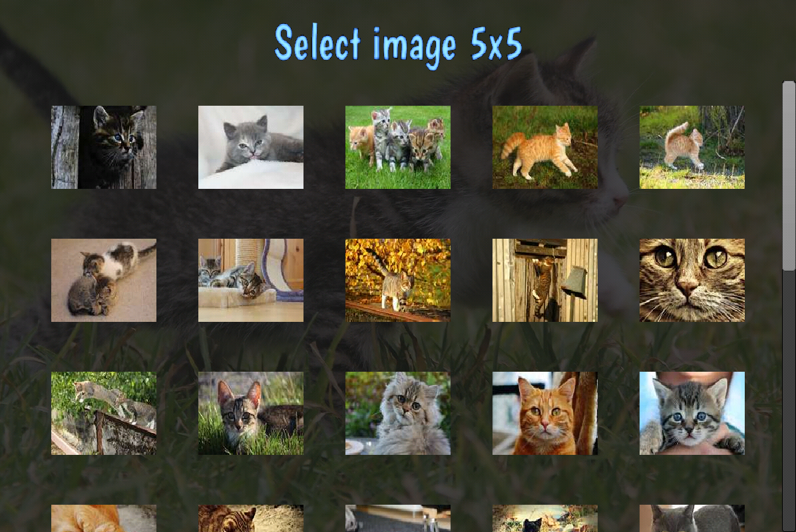Viewport: 796px width, 532px height.
Task: Pick the cat among yellow autumn leaves
Action: (x=398, y=280)
